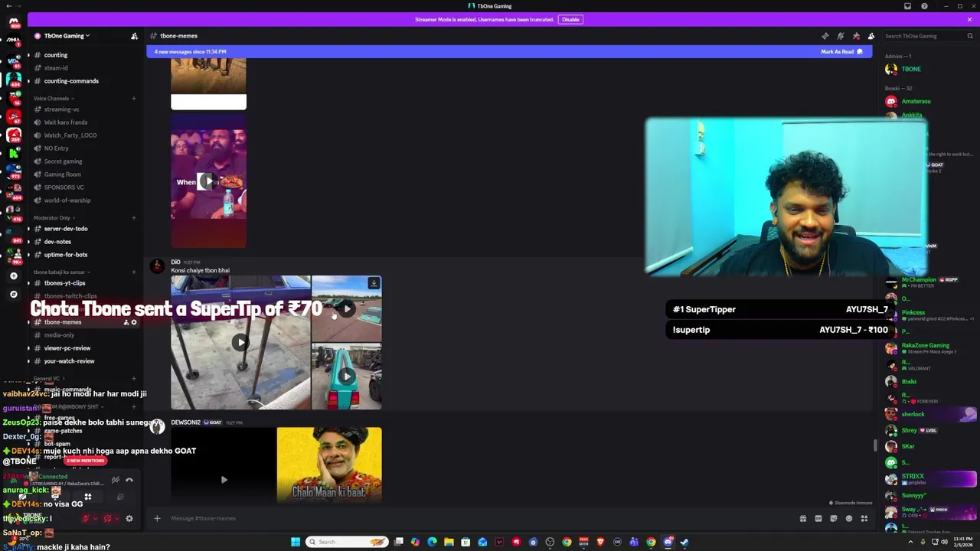Toggle the member list icon
This screenshot has width=980, height=551.
click(x=871, y=36)
